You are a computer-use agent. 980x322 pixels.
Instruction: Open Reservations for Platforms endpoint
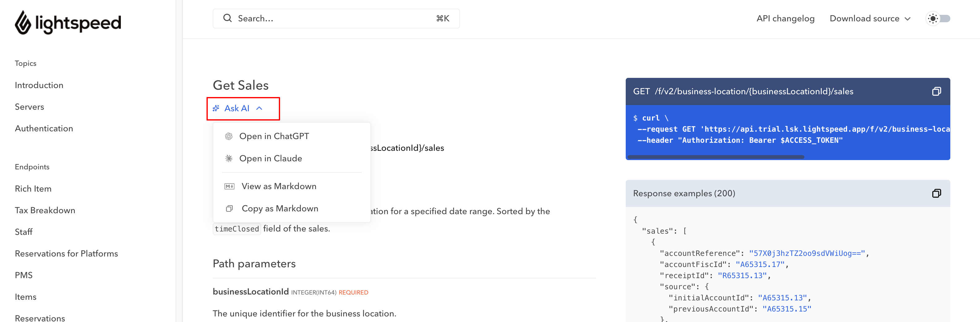pos(66,254)
